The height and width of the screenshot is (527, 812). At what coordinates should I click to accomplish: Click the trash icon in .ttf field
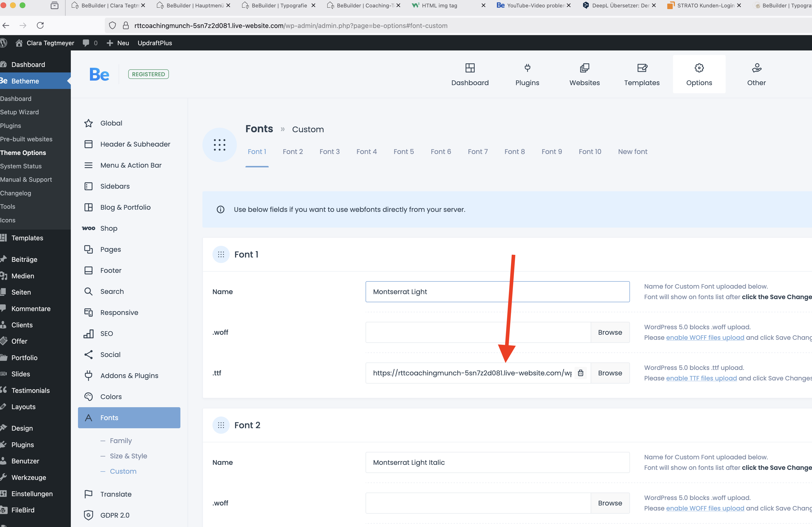click(x=580, y=373)
